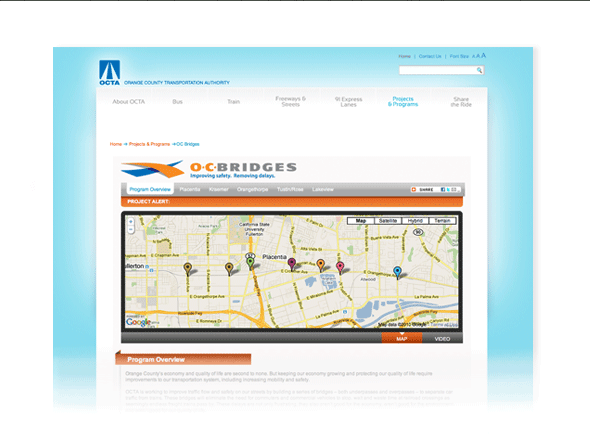
Task: Click the California State University Fullerton label
Action: click(x=254, y=229)
